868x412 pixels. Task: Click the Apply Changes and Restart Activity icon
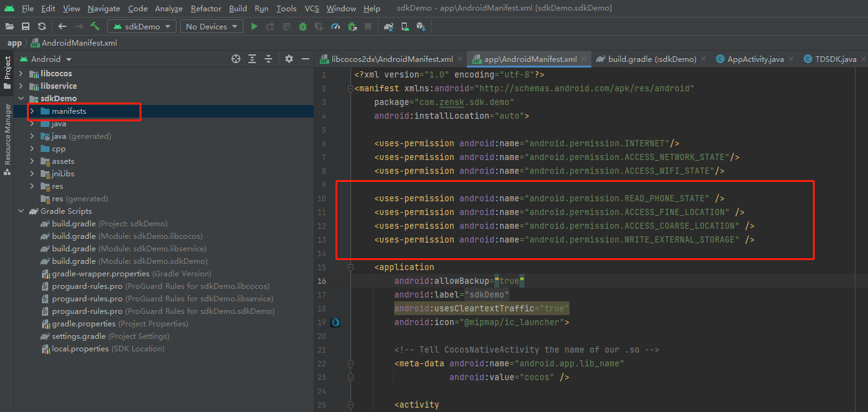[x=270, y=26]
